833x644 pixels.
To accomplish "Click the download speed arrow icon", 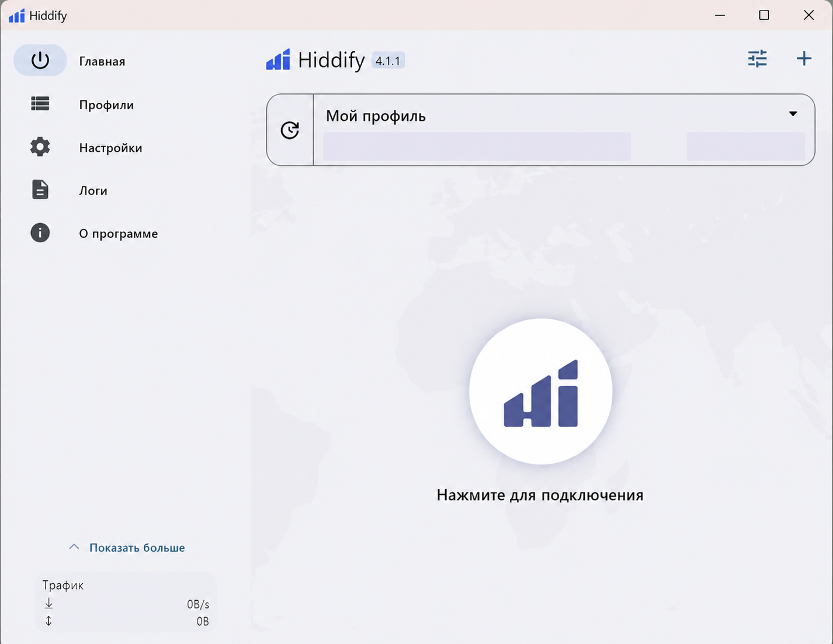I will (48, 604).
